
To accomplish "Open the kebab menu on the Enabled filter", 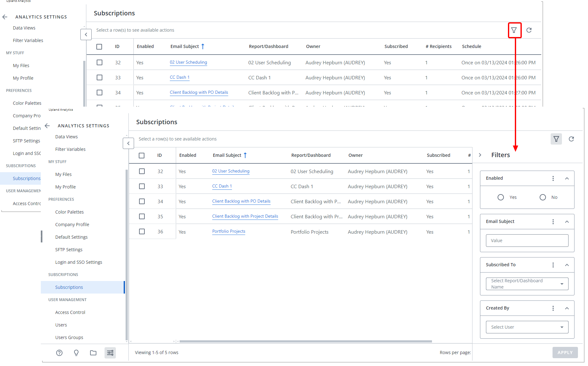I will 553,178.
